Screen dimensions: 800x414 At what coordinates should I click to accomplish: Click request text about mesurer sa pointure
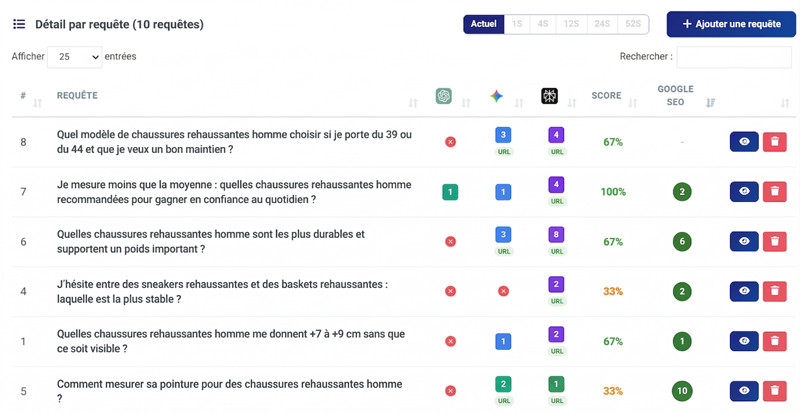tap(230, 391)
